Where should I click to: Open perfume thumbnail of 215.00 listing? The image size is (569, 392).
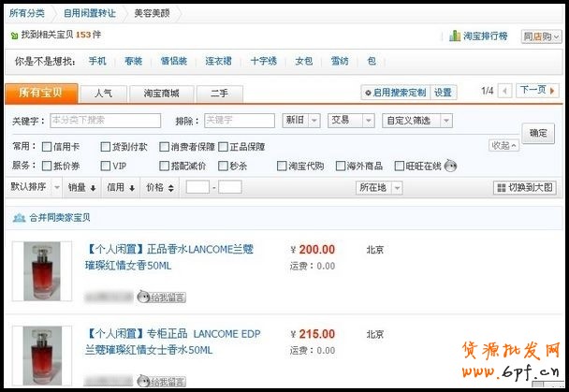tap(42, 356)
